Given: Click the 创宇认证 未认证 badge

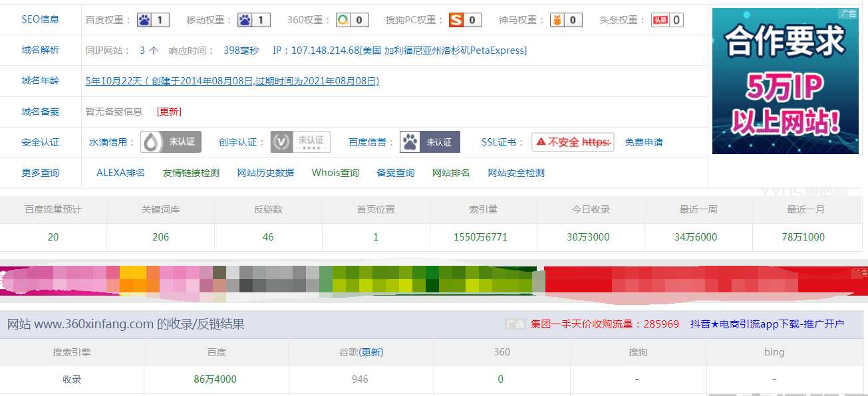Looking at the screenshot, I should [300, 142].
